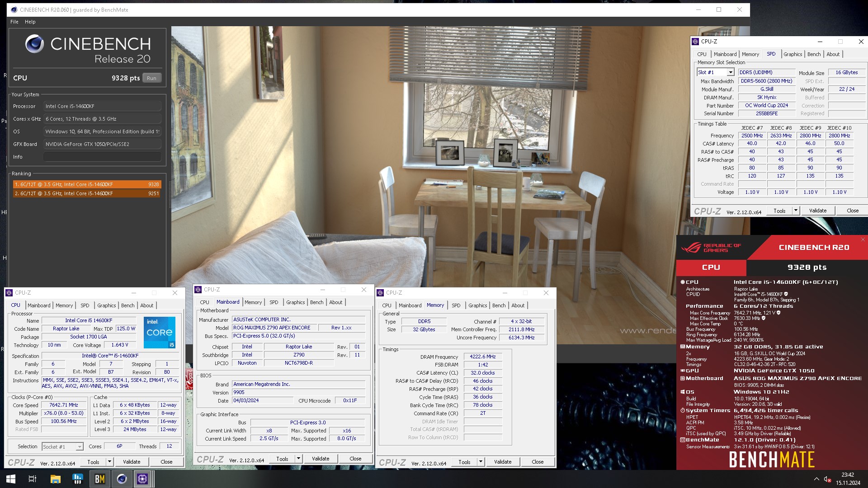The width and height of the screenshot is (868, 488).
Task: Switch to CPU-Z via its taskbar icon
Action: pyautogui.click(x=142, y=479)
